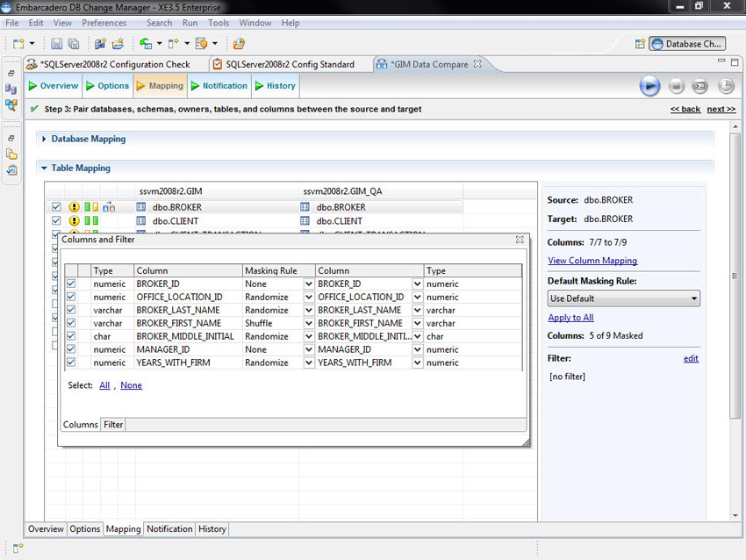This screenshot has width=746, height=560.
Task: Click the magnifier compare sidebar icon
Action: coord(11,104)
